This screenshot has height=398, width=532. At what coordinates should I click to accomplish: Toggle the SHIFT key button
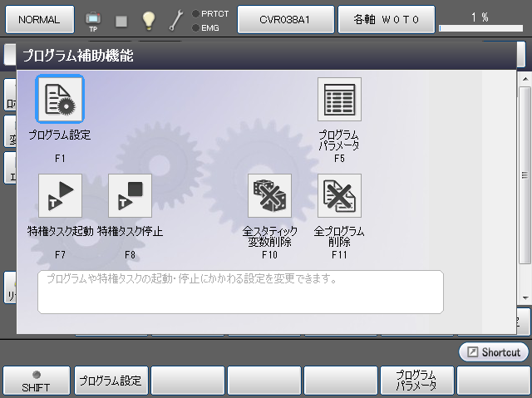tap(36, 381)
